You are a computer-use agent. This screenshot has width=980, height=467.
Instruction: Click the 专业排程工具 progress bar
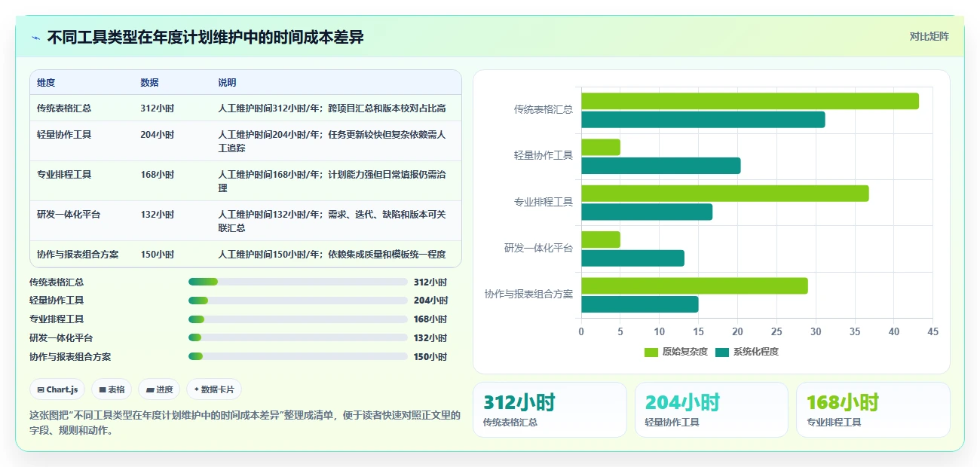click(x=298, y=319)
